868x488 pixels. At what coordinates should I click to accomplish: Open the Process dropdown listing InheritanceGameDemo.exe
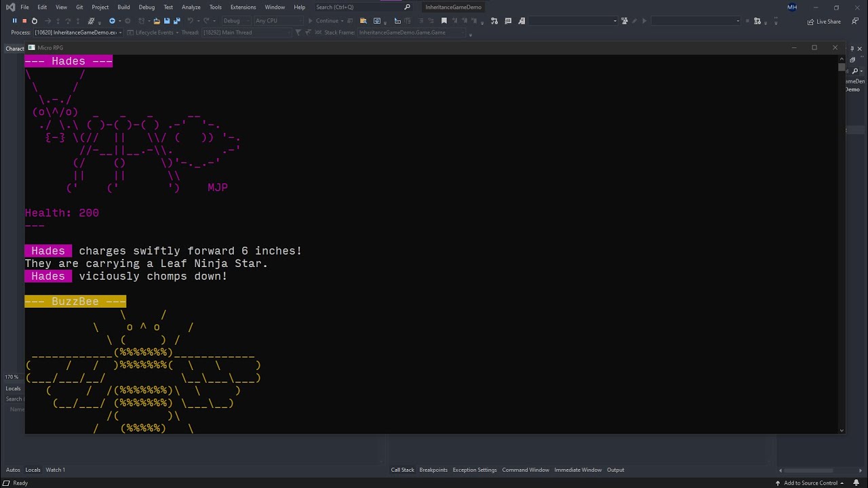point(78,33)
